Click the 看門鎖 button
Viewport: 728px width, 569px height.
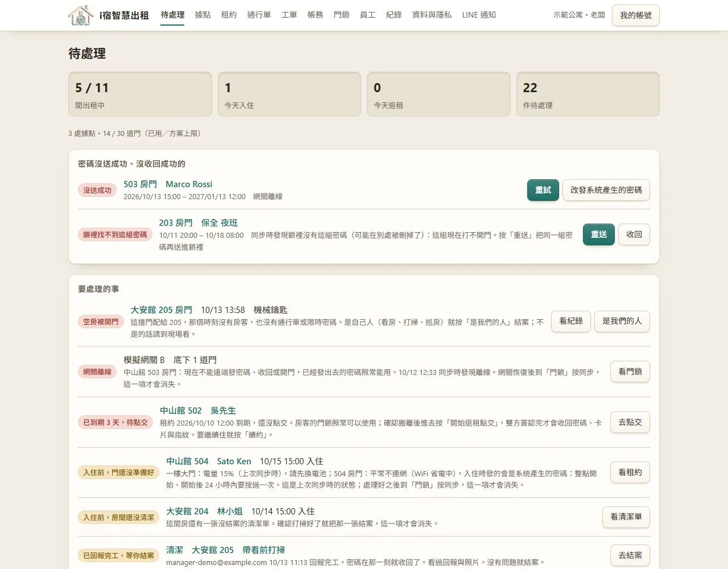[630, 372]
